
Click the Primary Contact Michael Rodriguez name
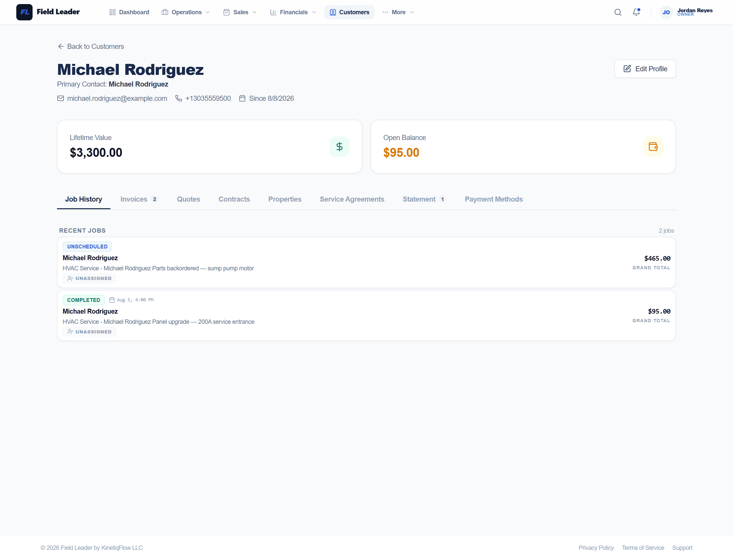138,84
